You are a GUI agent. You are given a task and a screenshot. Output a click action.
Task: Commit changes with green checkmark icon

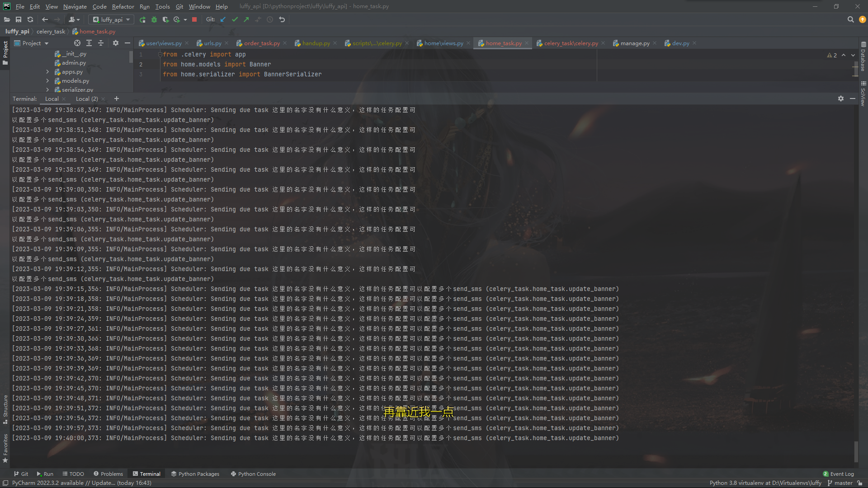pyautogui.click(x=235, y=19)
